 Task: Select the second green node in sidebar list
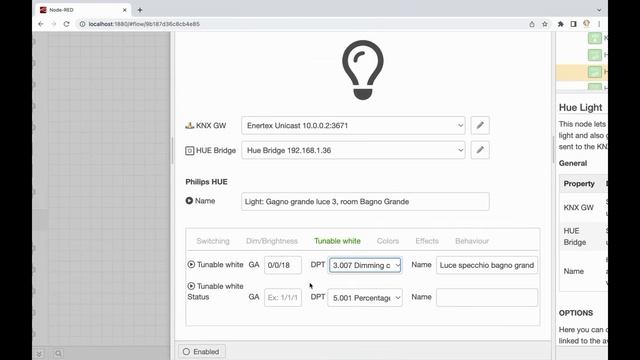(x=595, y=55)
